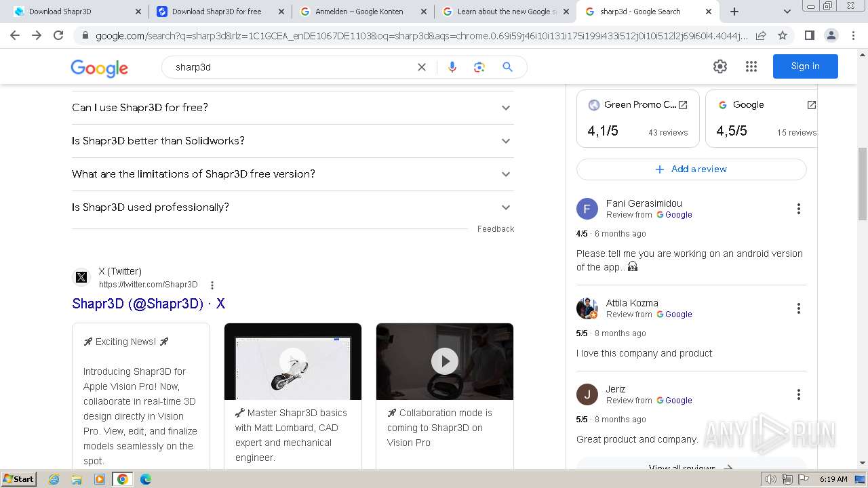868x488 pixels.
Task: Open Fani Gerasimidou reviewer name
Action: pos(644,203)
